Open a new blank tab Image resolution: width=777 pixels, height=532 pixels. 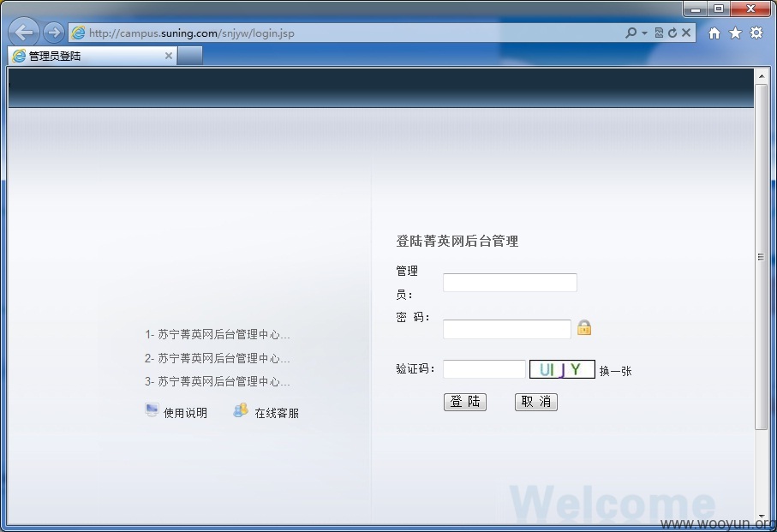(190, 56)
